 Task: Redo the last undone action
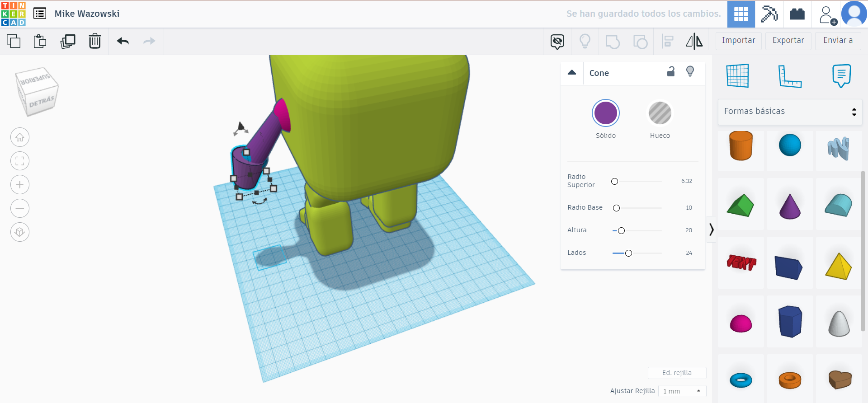149,41
